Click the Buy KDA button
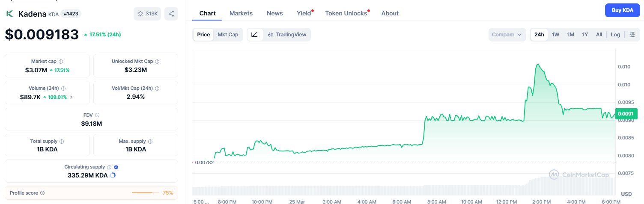 (x=622, y=10)
